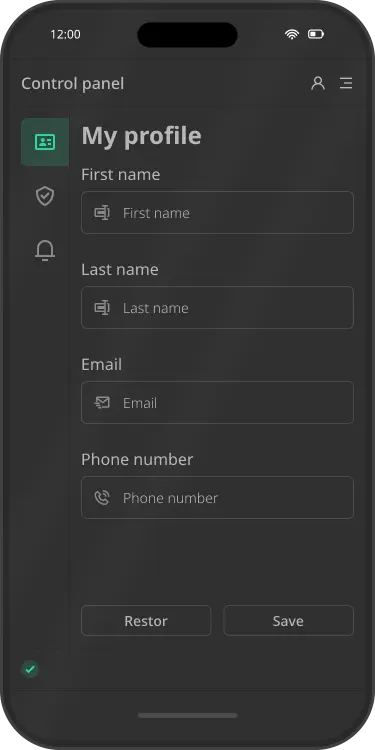
Task: Click the My profile heading
Action: click(142, 136)
